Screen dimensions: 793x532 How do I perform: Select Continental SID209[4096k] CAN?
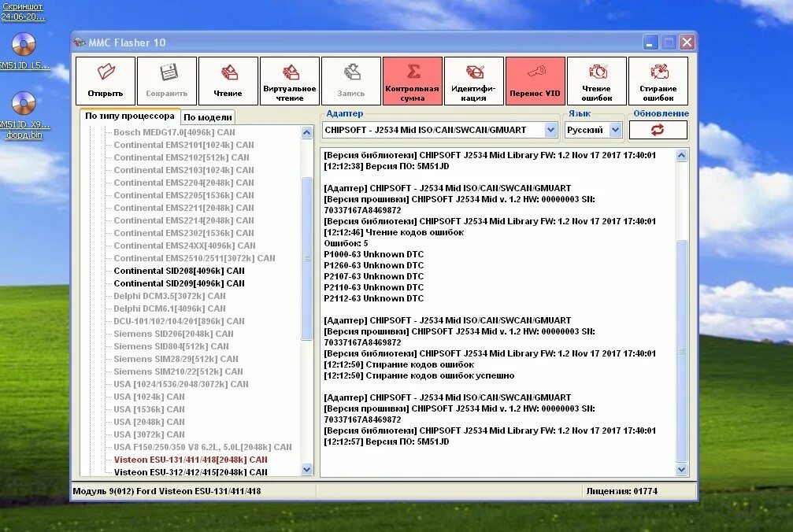pyautogui.click(x=179, y=283)
